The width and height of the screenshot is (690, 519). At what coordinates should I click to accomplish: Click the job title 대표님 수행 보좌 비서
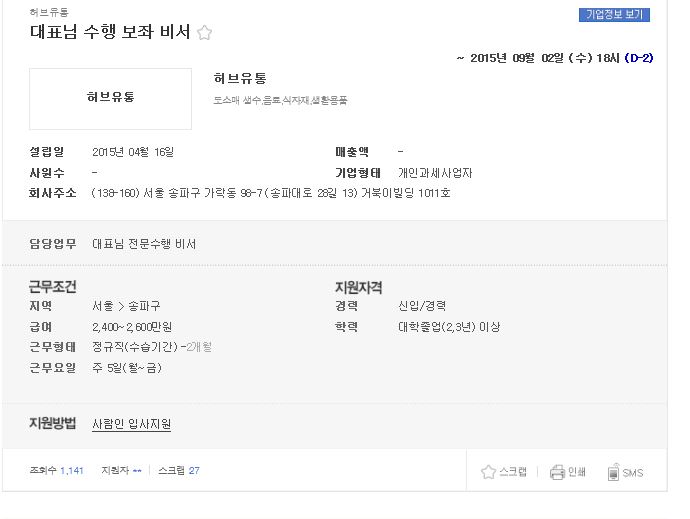click(x=110, y=32)
